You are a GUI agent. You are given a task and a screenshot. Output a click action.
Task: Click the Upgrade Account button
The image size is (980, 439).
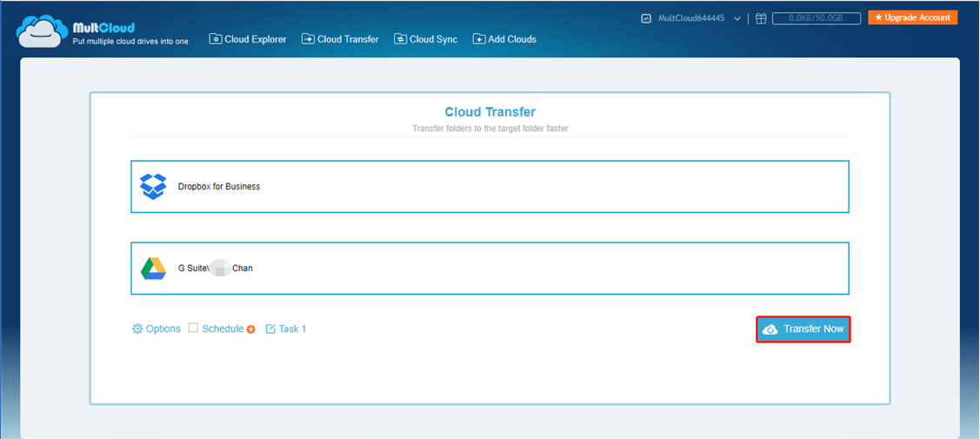click(x=912, y=17)
